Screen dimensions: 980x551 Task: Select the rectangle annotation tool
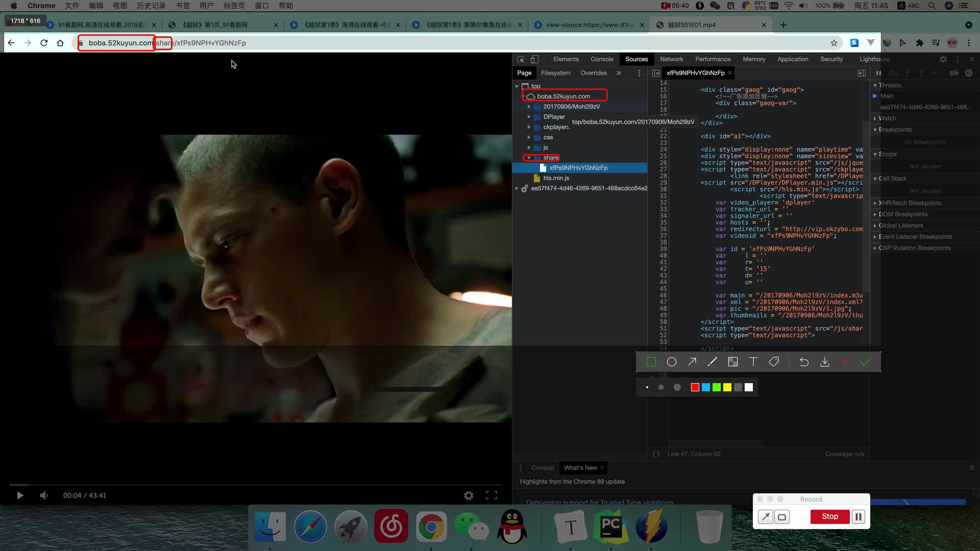click(x=651, y=362)
